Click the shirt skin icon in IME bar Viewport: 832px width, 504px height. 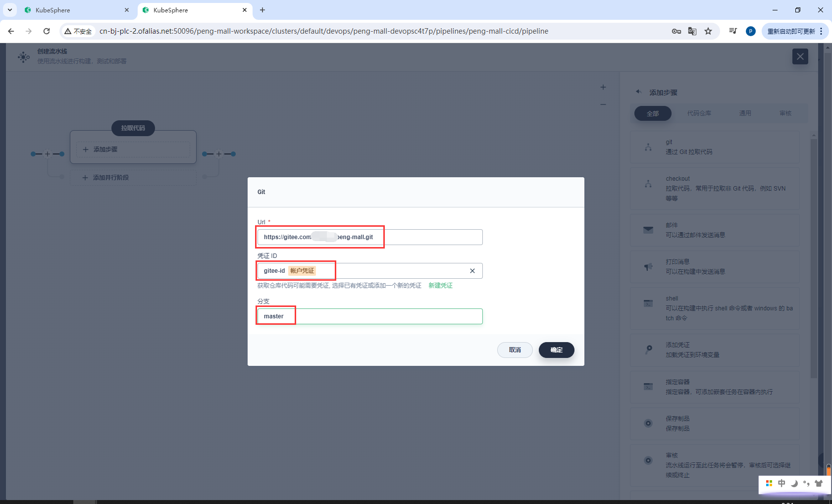(x=819, y=484)
